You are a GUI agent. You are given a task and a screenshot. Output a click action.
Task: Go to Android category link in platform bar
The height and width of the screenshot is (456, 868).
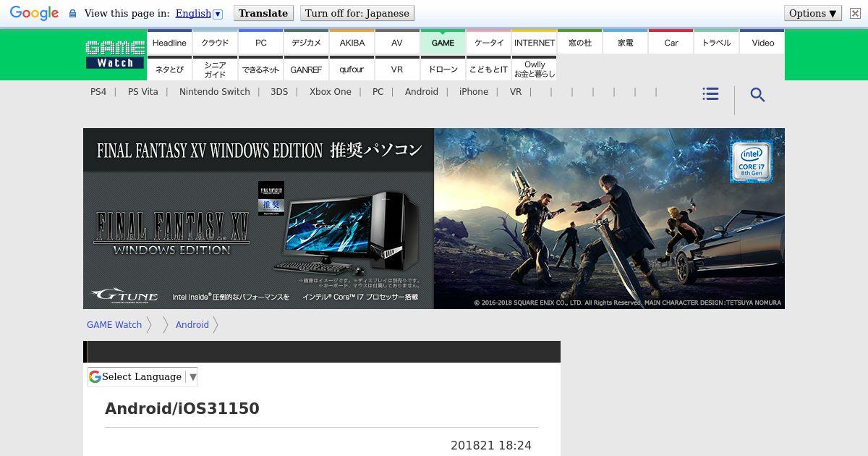[x=422, y=92]
